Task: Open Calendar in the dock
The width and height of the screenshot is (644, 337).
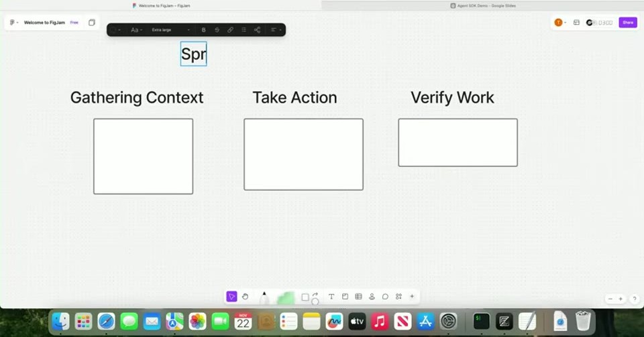Action: [x=243, y=322]
